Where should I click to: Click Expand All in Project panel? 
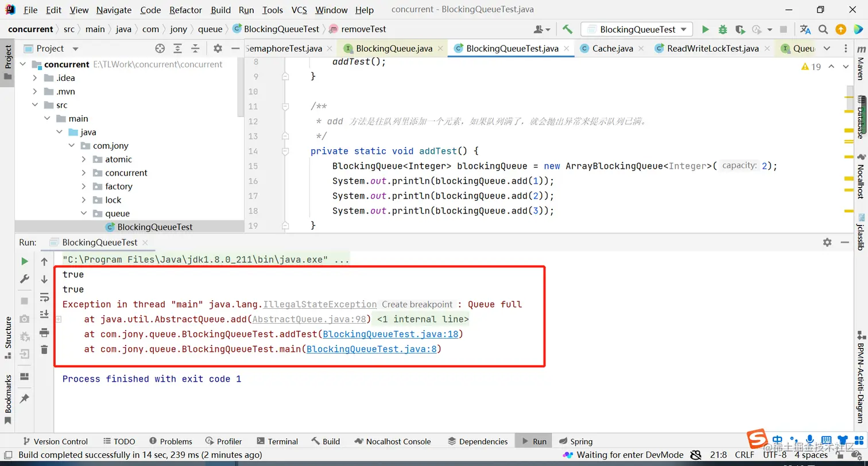click(178, 49)
